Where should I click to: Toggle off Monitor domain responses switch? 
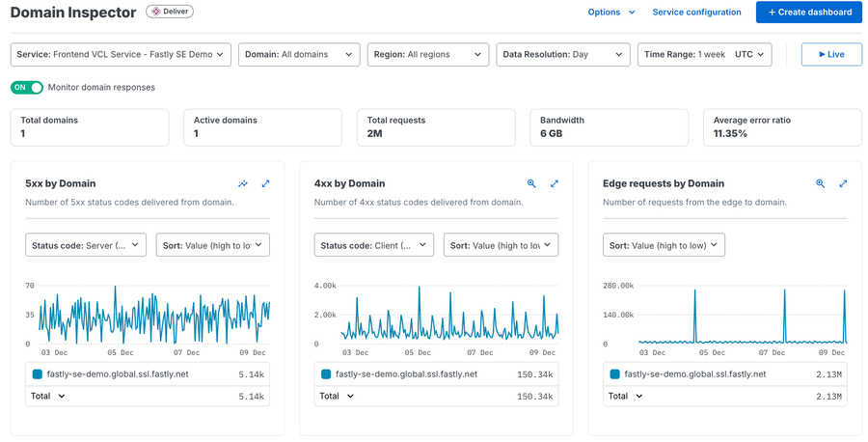27,87
